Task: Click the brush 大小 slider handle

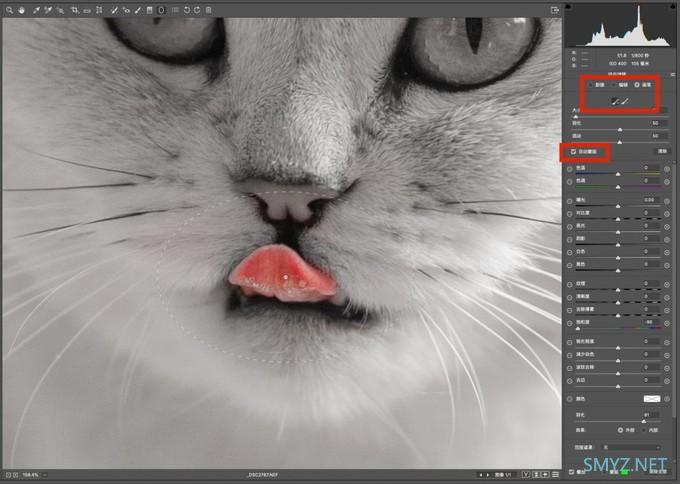Action: (576, 117)
